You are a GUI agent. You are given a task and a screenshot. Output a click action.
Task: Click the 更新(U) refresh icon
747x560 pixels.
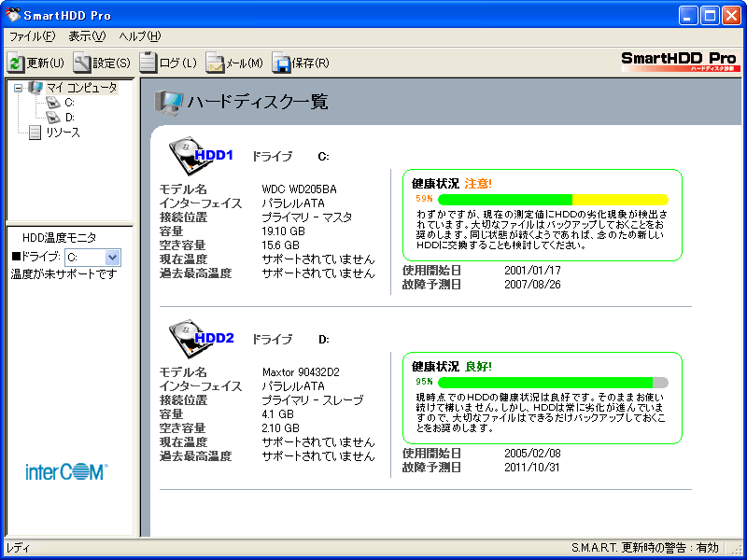[x=15, y=63]
